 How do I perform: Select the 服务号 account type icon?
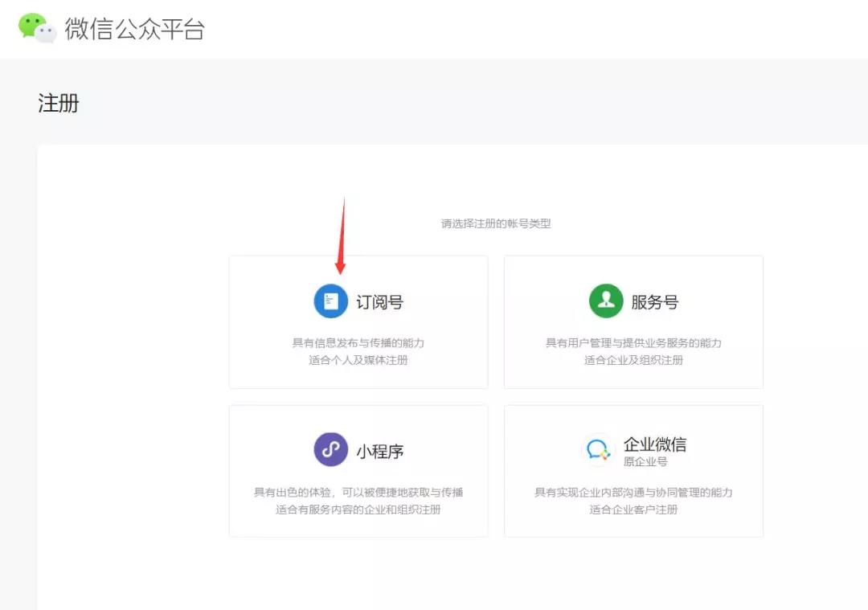click(x=604, y=301)
